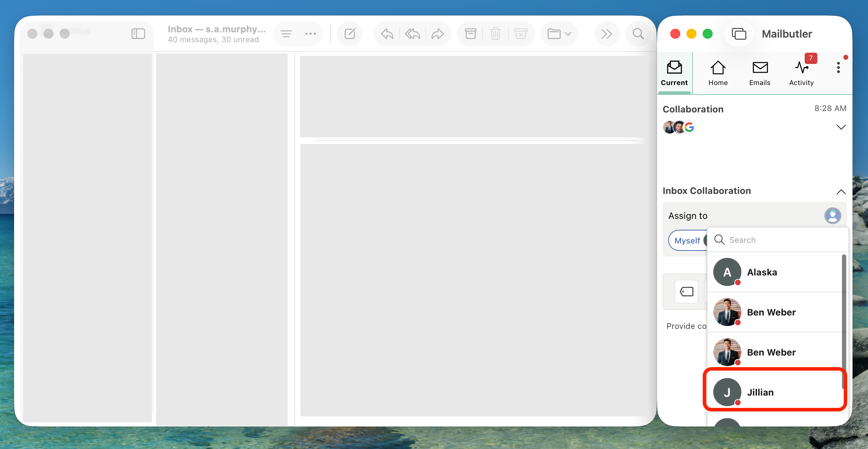This screenshot has height=449, width=868.
Task: Show more toolbar items chevrons
Action: click(607, 34)
